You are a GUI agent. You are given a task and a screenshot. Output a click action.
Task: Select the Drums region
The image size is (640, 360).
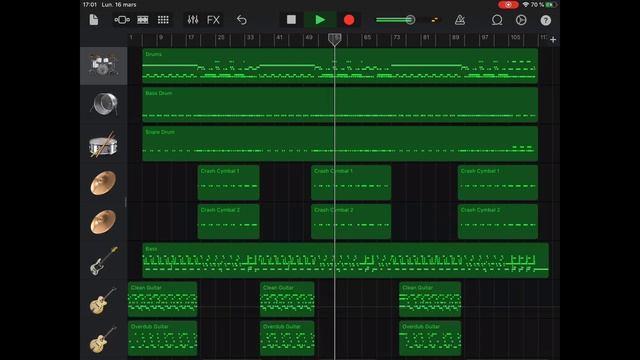tap(340, 66)
